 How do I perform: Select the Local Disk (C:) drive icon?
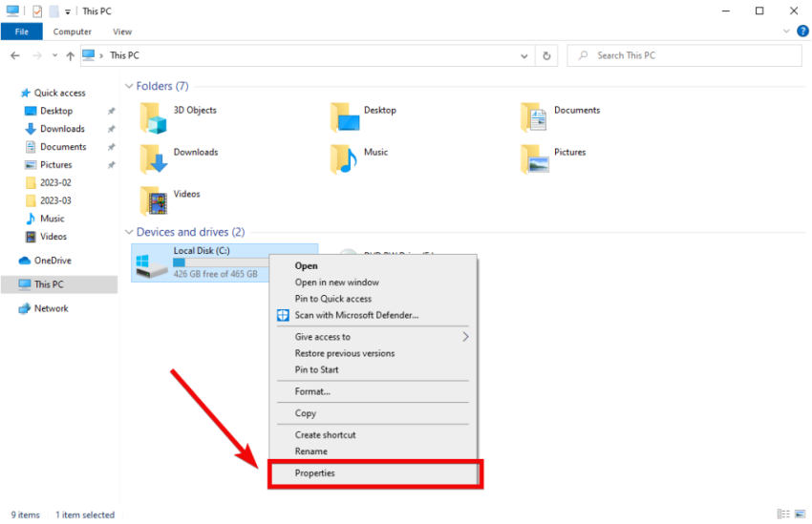[x=151, y=265]
